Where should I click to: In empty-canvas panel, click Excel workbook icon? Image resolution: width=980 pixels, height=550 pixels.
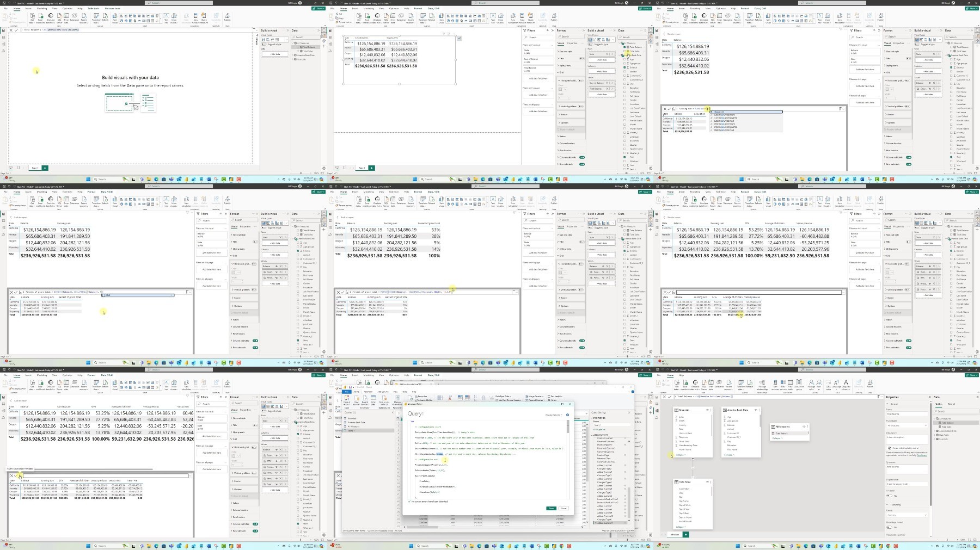pyautogui.click(x=40, y=18)
